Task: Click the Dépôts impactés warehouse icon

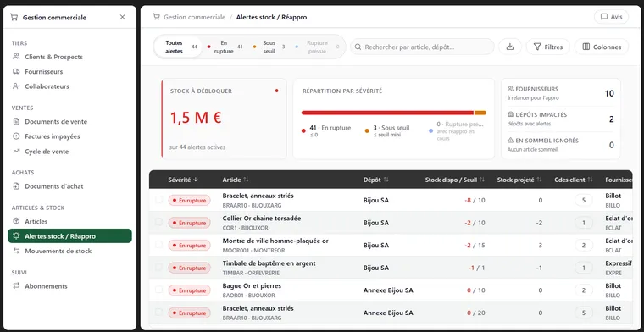Action: pos(510,114)
